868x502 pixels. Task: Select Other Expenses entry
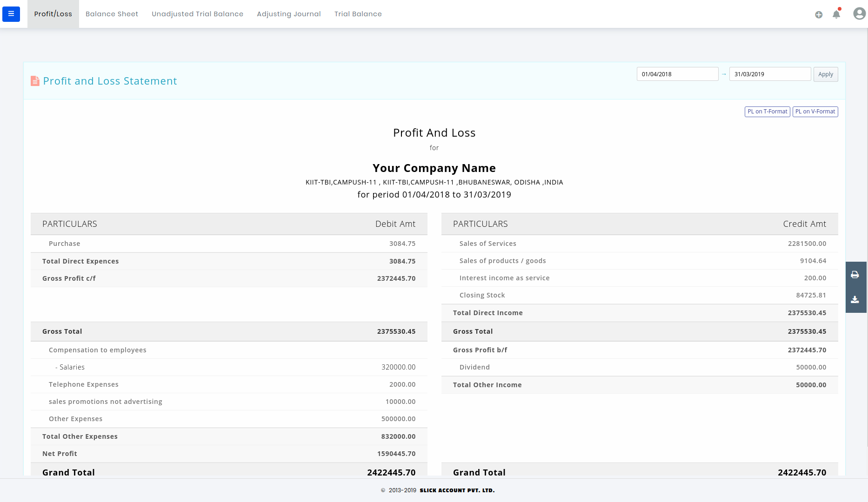[229, 419]
